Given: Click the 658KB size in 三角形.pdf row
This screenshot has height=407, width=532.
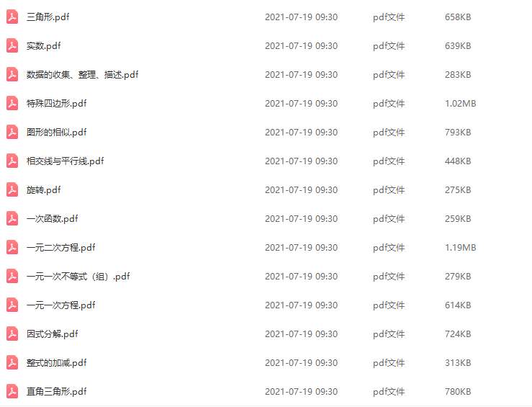Looking at the screenshot, I should click(458, 17).
